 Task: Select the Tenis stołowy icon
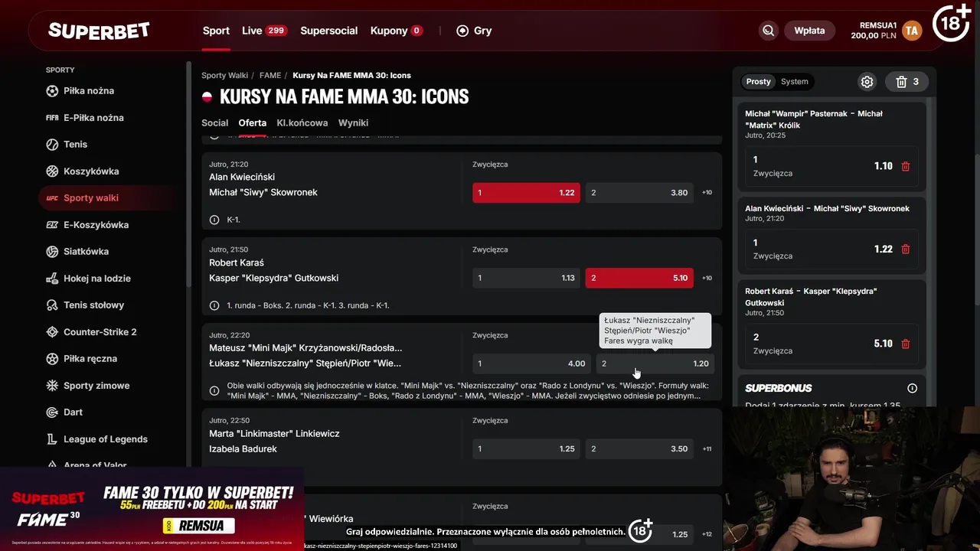point(52,305)
